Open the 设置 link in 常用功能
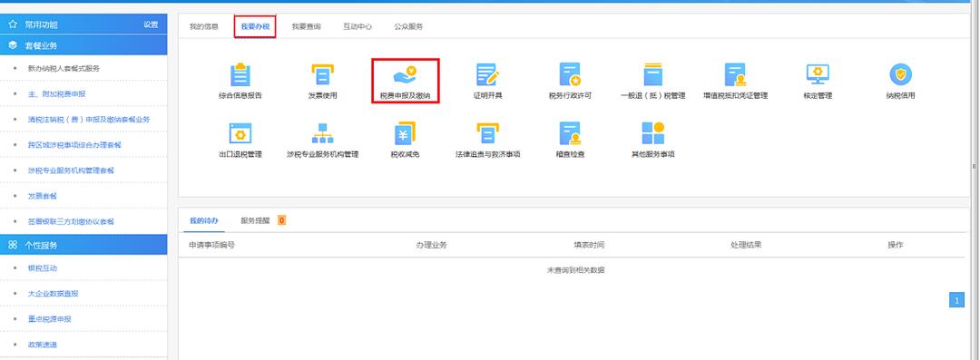 pyautogui.click(x=151, y=24)
